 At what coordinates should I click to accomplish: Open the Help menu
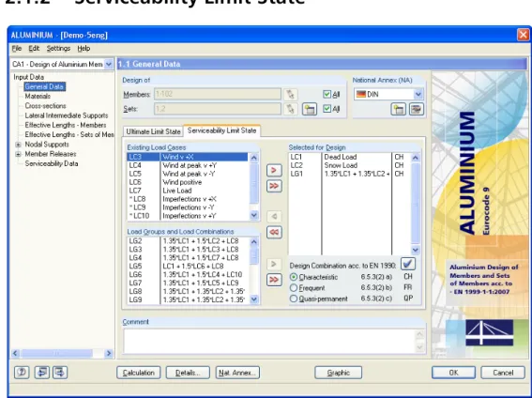84,49
